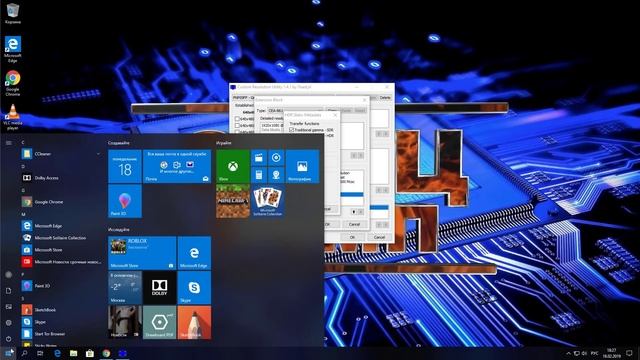Open the taskbar clock and date
Viewport: 640px width, 360px height.
pos(611,353)
